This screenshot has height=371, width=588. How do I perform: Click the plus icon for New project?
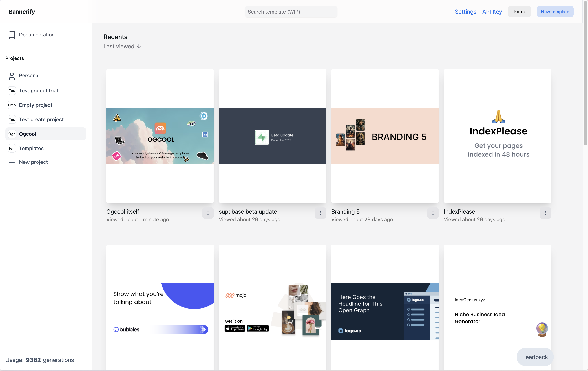pyautogui.click(x=12, y=163)
